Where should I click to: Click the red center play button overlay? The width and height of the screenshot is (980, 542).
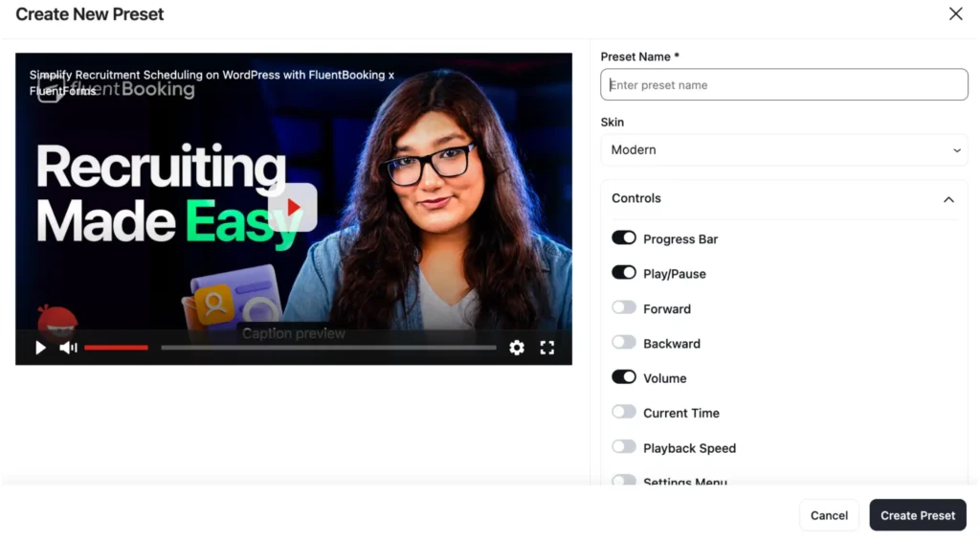(293, 207)
